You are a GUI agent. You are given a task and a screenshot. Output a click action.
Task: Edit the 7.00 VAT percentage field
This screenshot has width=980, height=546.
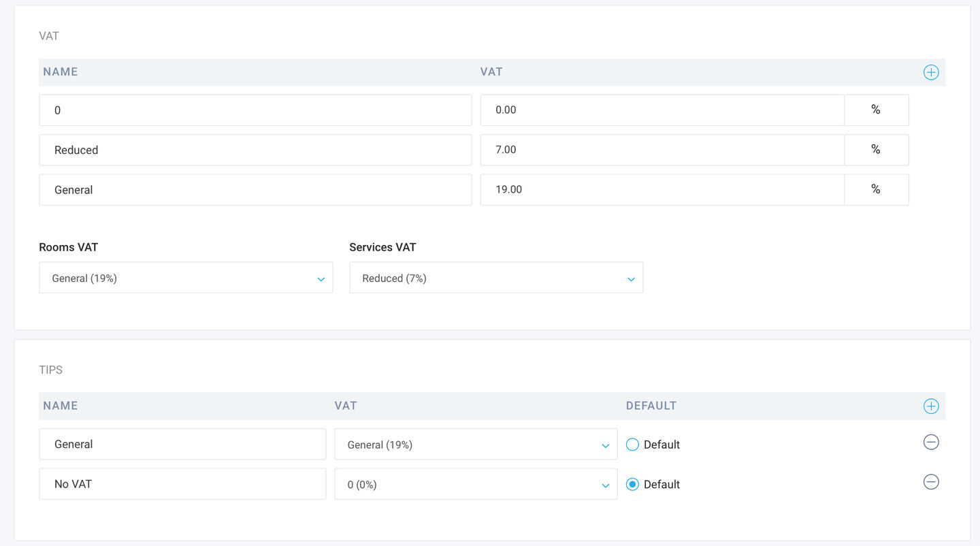tap(662, 150)
